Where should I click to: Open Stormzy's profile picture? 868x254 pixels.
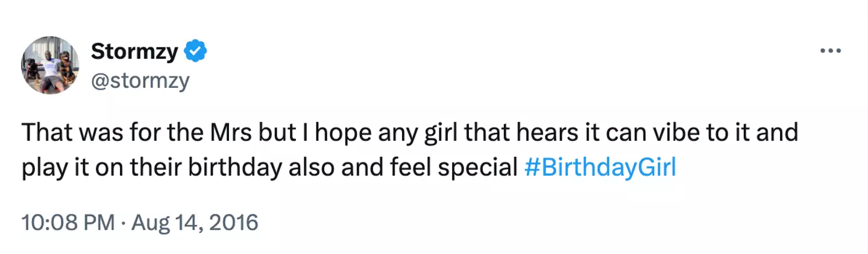(x=50, y=65)
